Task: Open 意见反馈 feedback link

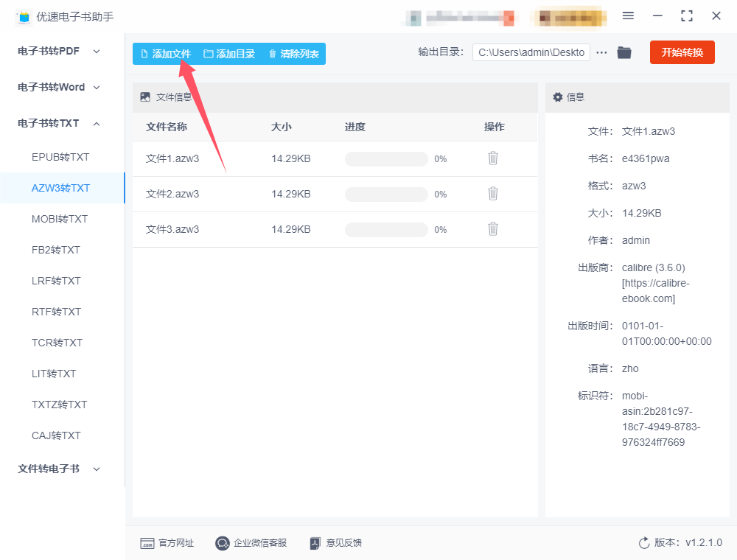Action: point(335,542)
